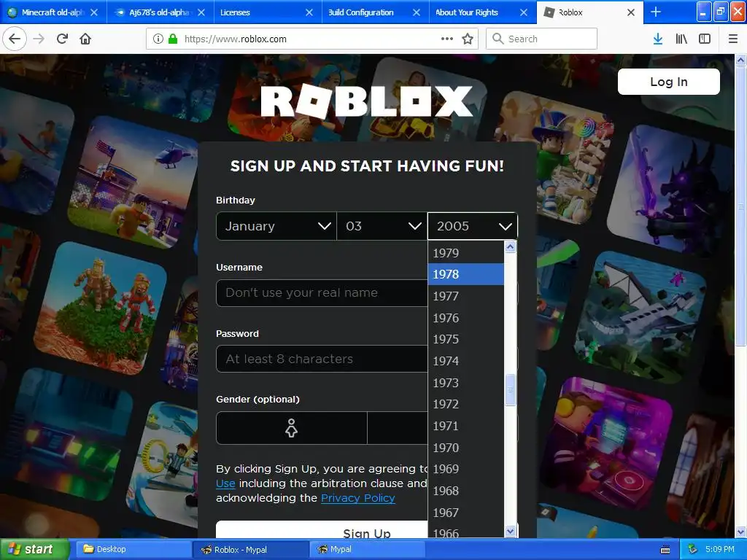Close the Aj678's old-alpha tab
The height and width of the screenshot is (560, 747).
201,12
